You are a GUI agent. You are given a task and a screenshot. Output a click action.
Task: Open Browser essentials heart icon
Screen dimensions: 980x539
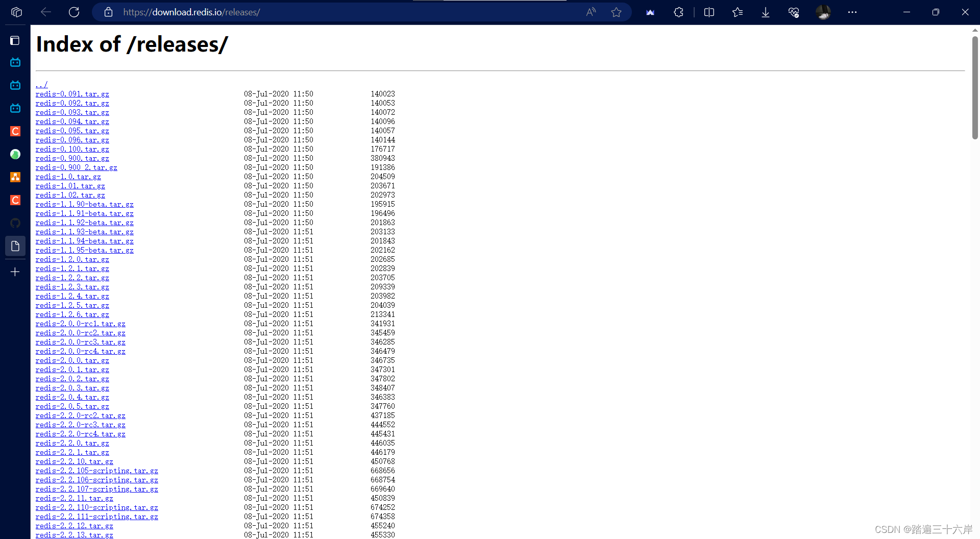[x=794, y=12]
